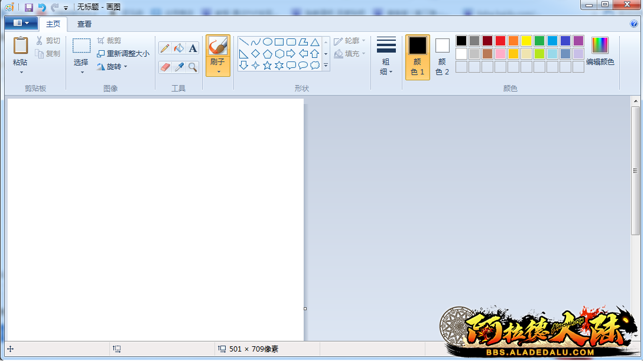Screen dimensions: 644x361
Task: Open the 刷子 brushes dropdown arrow
Action: pyautogui.click(x=218, y=72)
